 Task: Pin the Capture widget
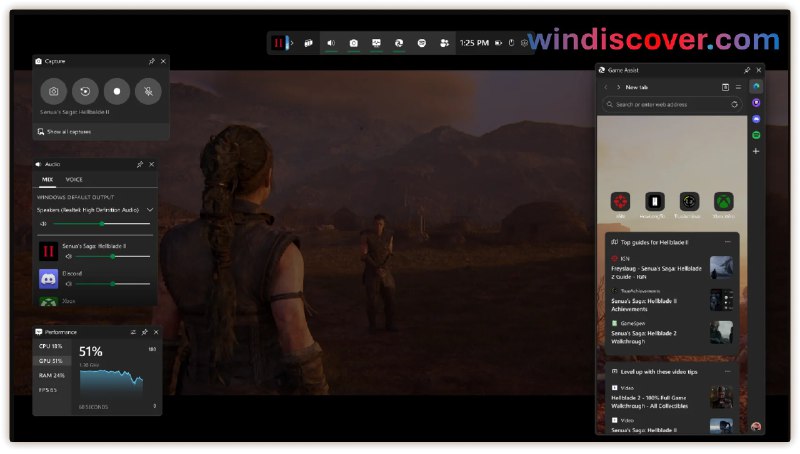tap(152, 61)
